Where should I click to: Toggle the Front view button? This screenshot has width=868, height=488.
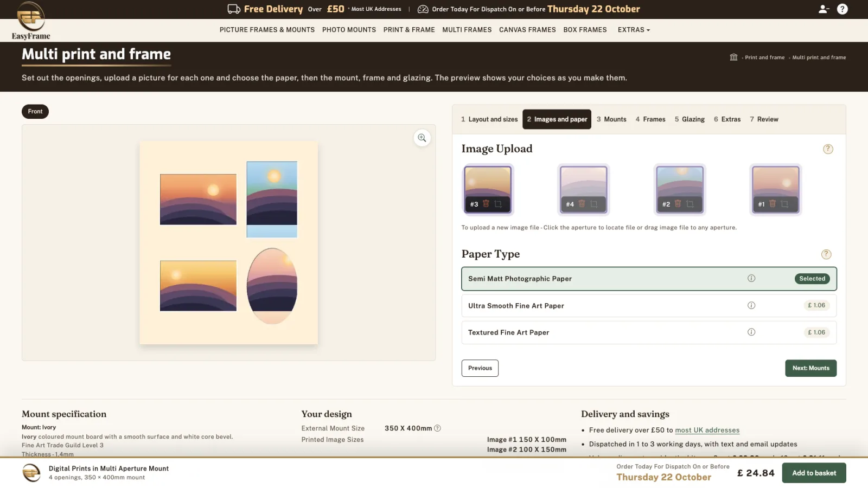click(x=35, y=112)
